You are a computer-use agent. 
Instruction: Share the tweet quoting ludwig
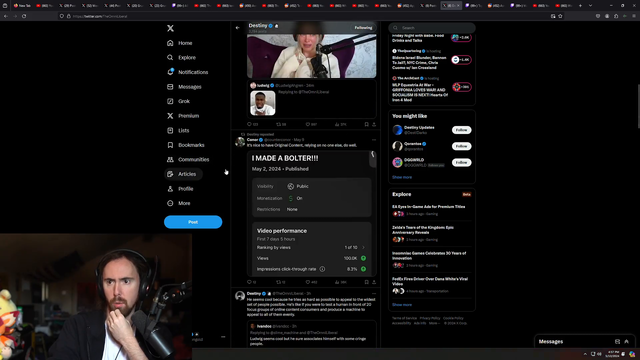(x=374, y=124)
